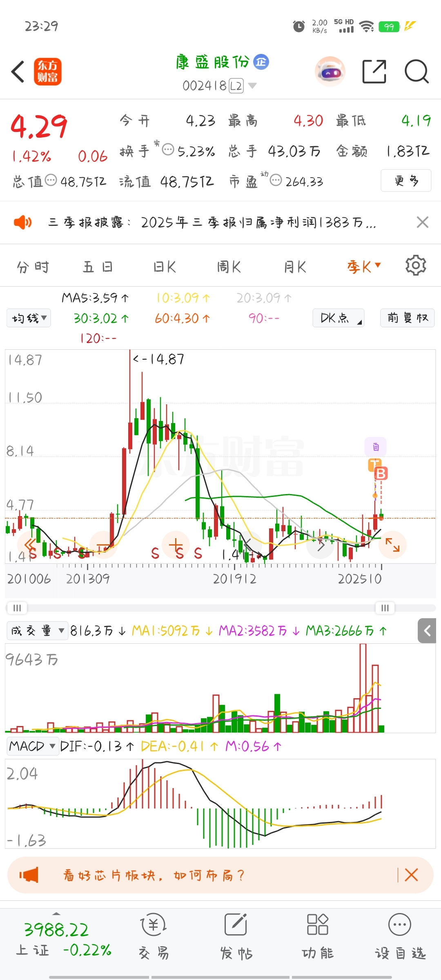
Task: Open the 东方财富 app logo
Action: pos(47,71)
